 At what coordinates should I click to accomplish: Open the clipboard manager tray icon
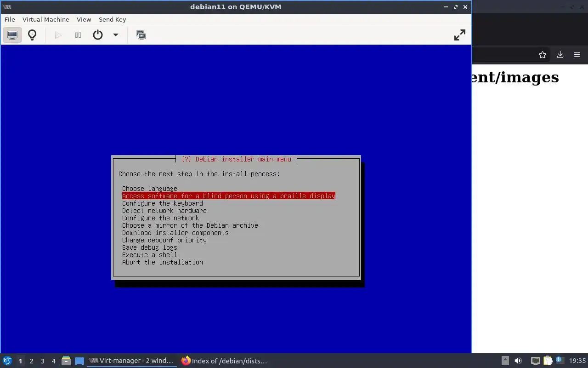548,361
